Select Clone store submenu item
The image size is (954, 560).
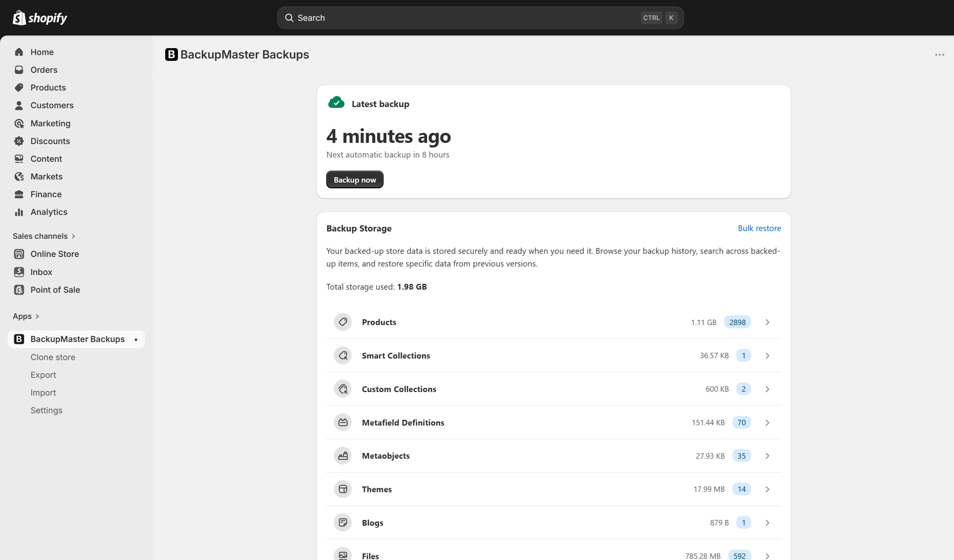pos(53,357)
